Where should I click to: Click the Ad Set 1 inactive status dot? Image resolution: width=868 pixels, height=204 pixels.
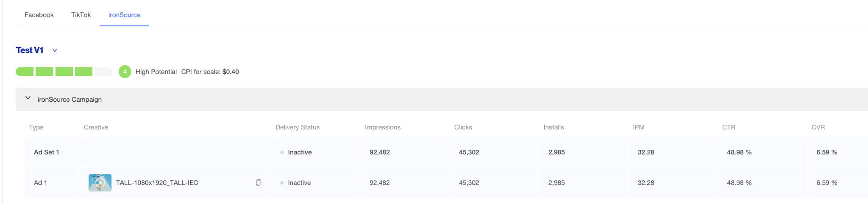pos(282,152)
